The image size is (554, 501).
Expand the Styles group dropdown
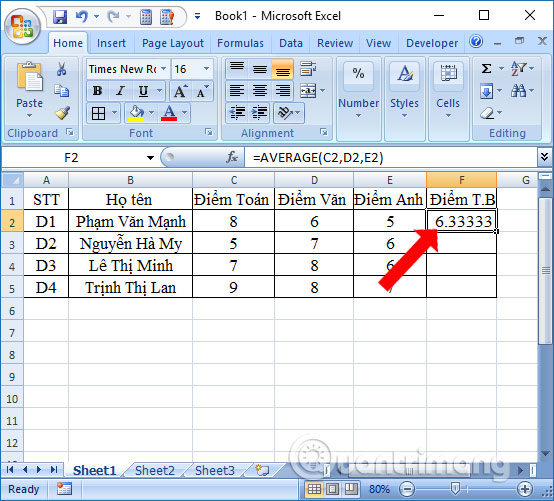click(x=405, y=116)
